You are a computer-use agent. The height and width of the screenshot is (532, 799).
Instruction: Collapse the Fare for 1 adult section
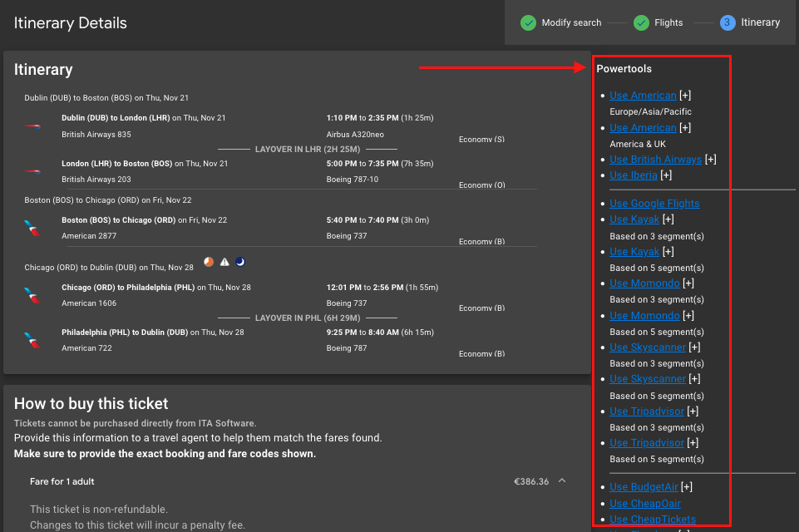(x=562, y=480)
